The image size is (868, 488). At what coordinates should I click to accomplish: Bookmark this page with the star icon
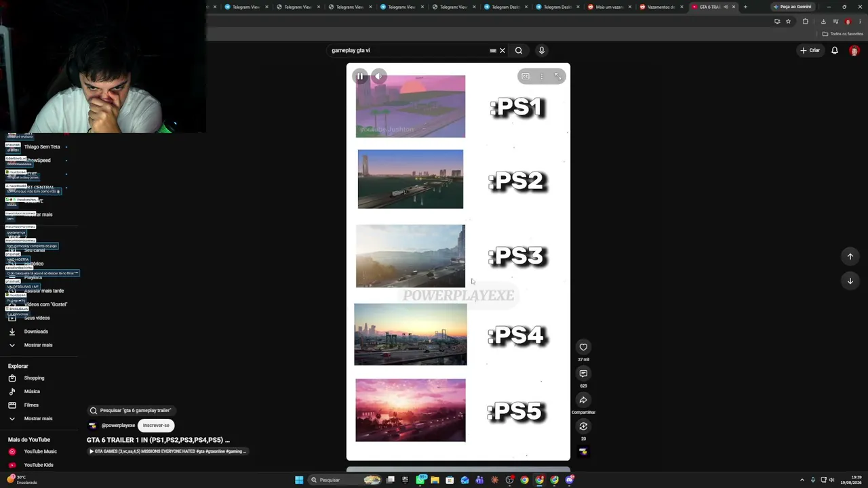pos(788,22)
